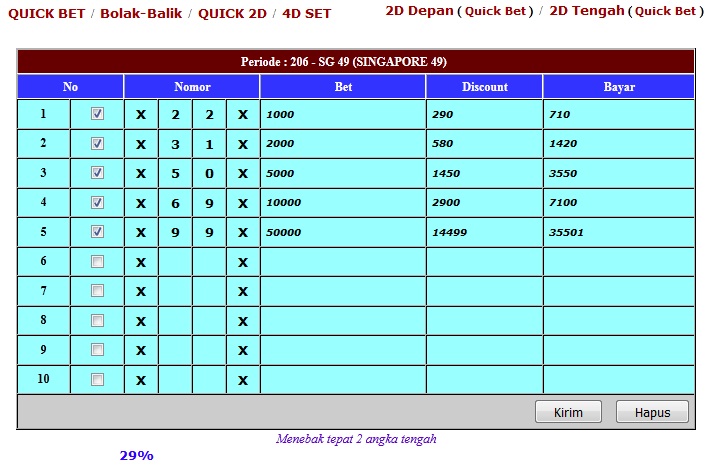Select the Bayar value 35501
The image size is (716, 470).
566,232
